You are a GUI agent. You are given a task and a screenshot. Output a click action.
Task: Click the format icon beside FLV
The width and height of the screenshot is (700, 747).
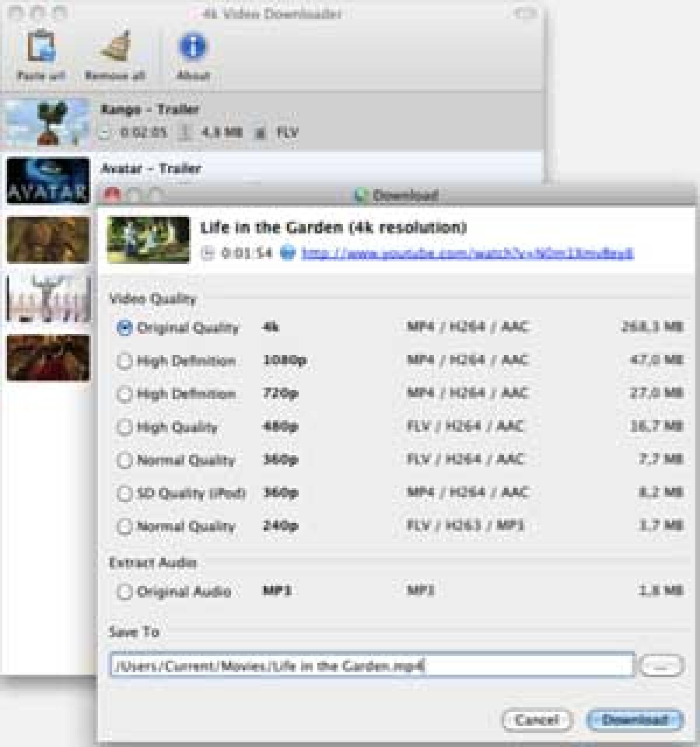pyautogui.click(x=261, y=133)
